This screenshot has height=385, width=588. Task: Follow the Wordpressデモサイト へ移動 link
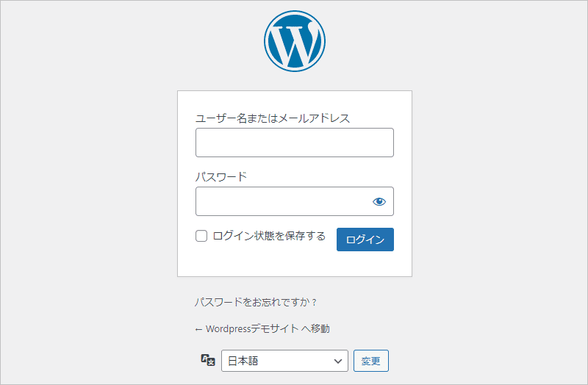pos(268,329)
